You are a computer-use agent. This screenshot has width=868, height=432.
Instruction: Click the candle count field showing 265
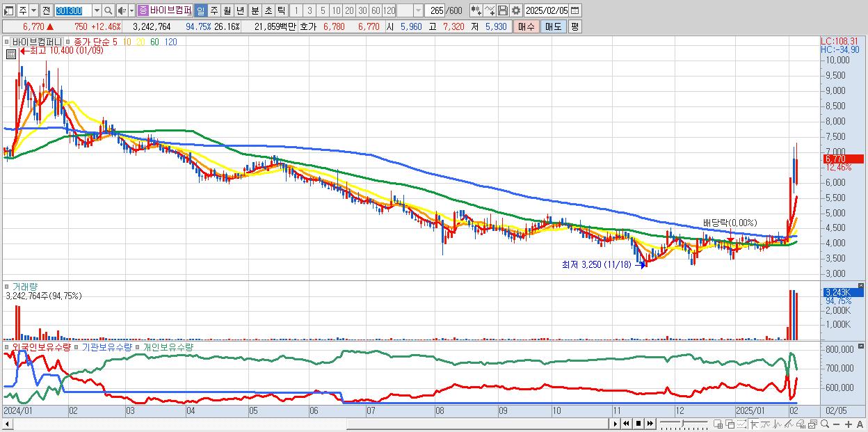[x=435, y=10]
